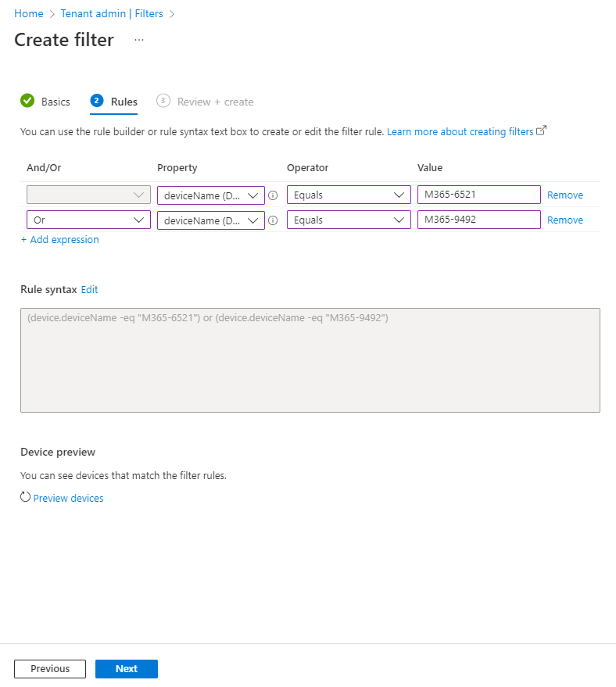Viewport: 616px width, 687px height.
Task: Click the Next button
Action: 127,669
